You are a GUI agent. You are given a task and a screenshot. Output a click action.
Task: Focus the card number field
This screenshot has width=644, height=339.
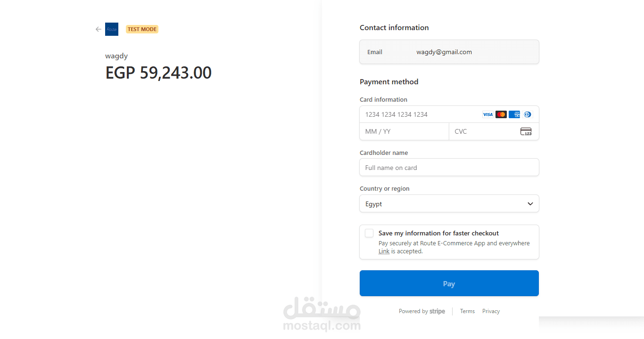pyautogui.click(x=420, y=114)
